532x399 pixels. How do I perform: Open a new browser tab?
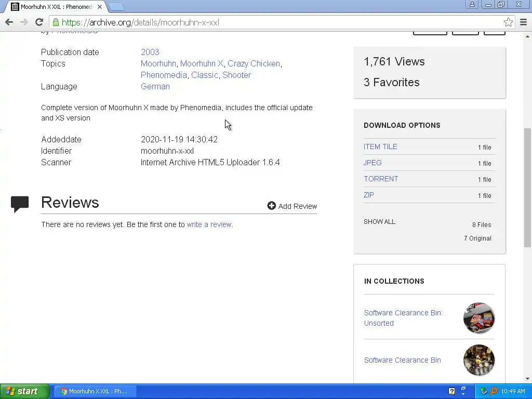pos(116,6)
